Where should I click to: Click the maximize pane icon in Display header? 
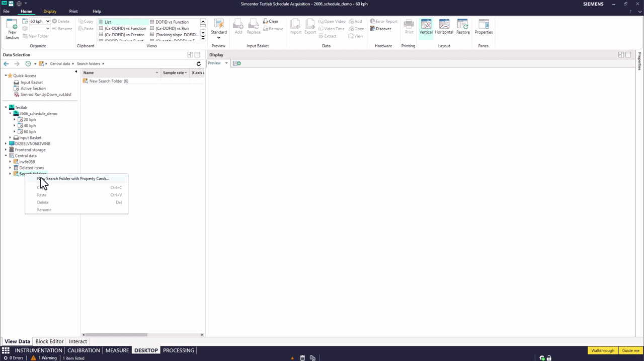[628, 55]
